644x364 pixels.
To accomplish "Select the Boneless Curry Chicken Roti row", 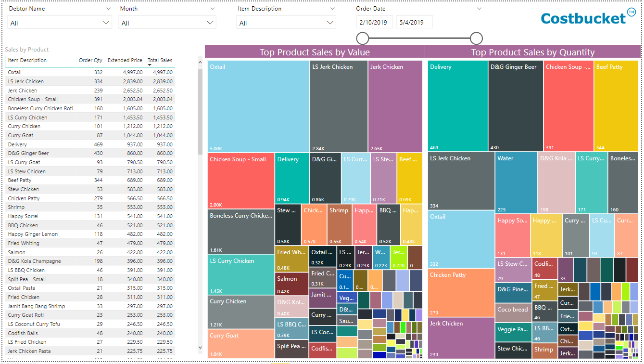I will [90, 108].
